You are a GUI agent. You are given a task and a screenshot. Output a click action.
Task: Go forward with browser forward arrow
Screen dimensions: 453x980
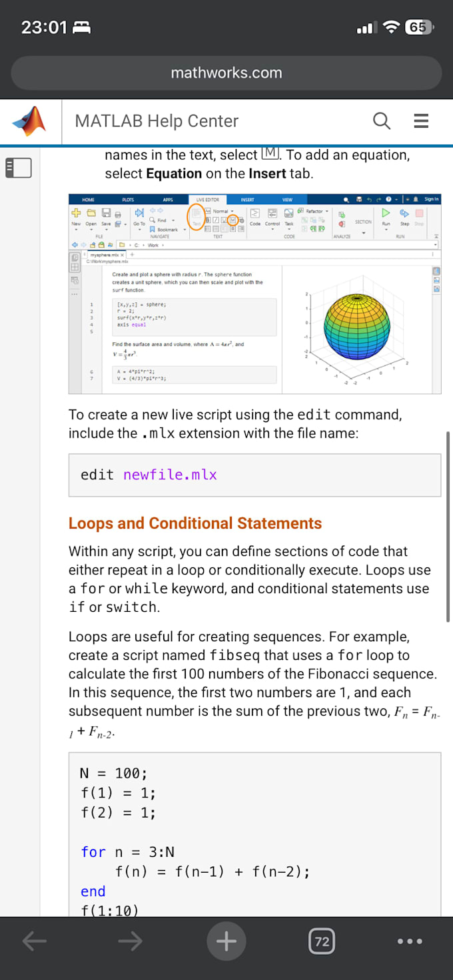pyautogui.click(x=130, y=941)
